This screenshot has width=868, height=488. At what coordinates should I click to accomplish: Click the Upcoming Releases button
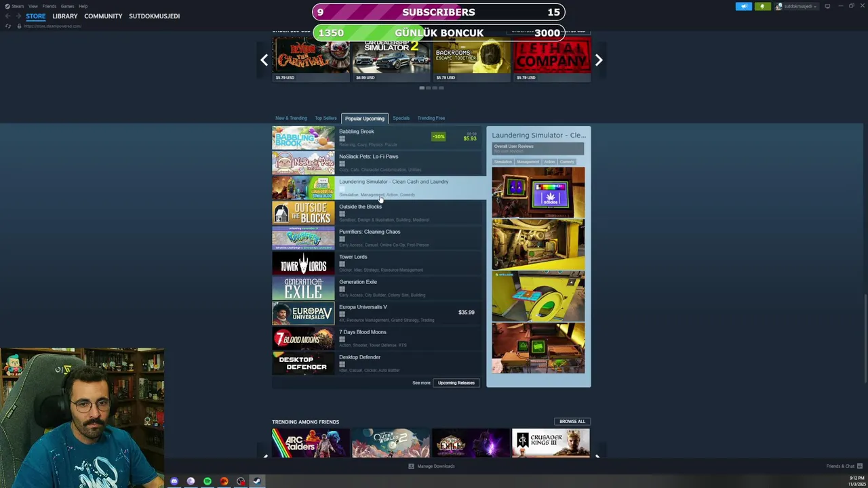456,383
